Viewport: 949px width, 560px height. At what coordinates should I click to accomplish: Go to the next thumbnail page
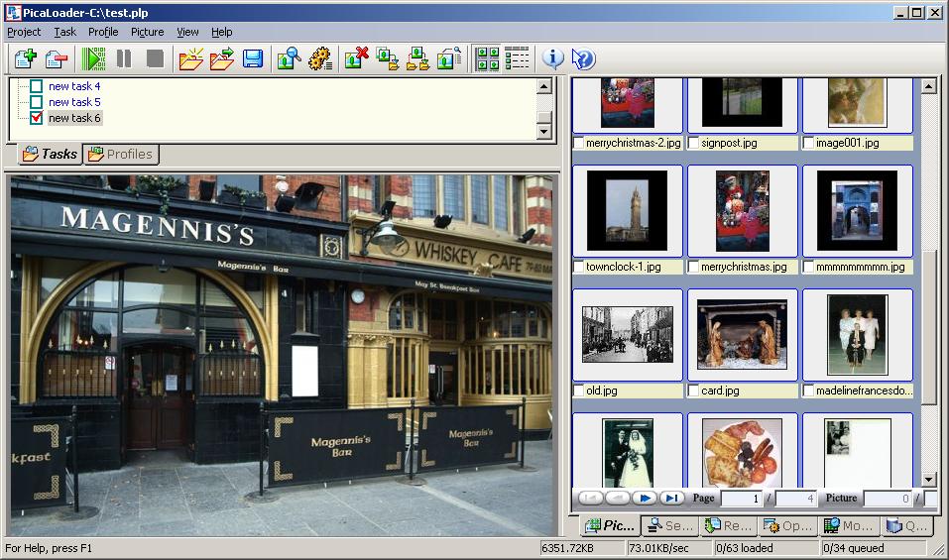point(645,498)
